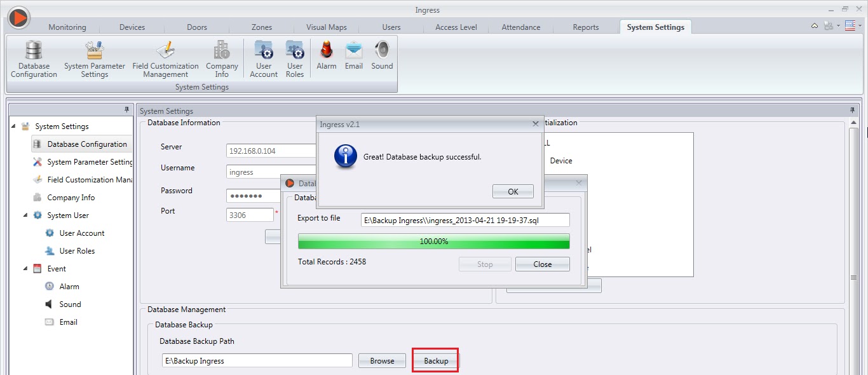Click the Database Backup Path input field

point(257,360)
